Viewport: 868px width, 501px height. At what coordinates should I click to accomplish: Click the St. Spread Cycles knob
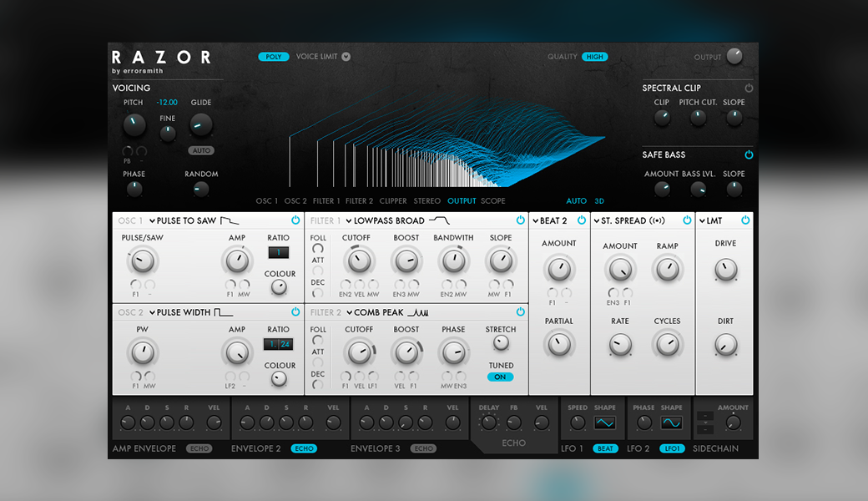(667, 344)
